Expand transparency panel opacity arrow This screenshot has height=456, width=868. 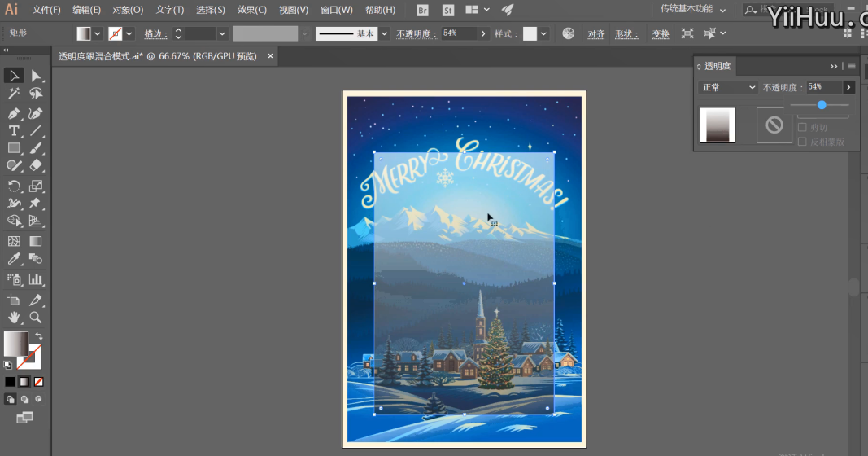pos(848,87)
